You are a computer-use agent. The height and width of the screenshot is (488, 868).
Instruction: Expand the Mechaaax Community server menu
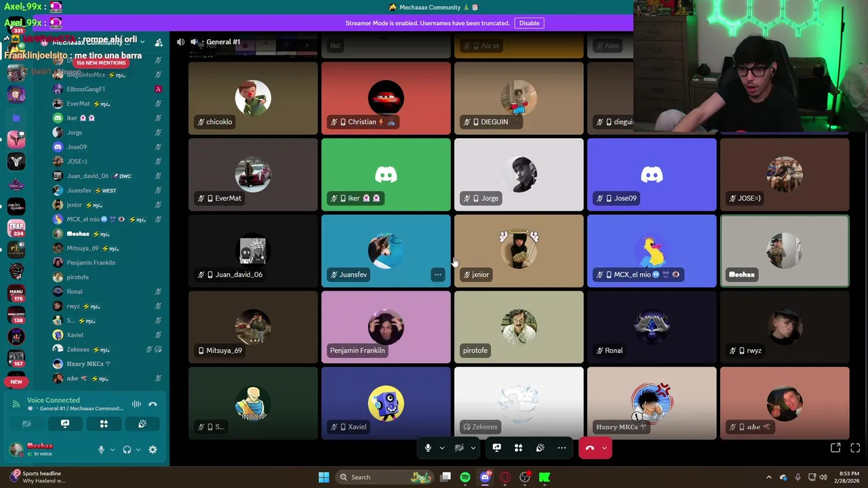[x=142, y=42]
